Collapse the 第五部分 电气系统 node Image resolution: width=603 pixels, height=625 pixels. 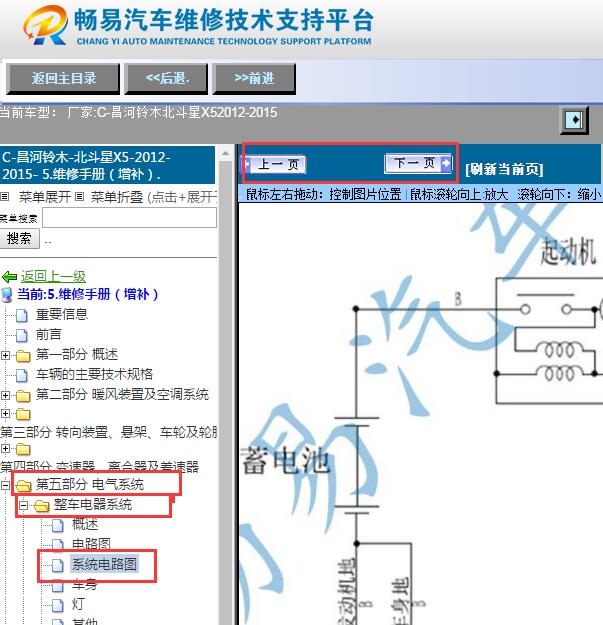[5, 485]
